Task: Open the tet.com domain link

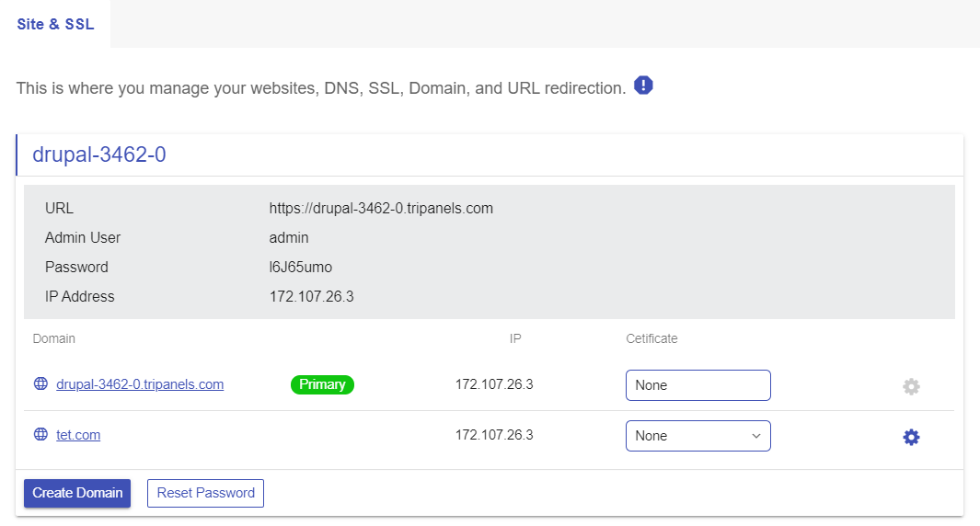Action: tap(78, 435)
